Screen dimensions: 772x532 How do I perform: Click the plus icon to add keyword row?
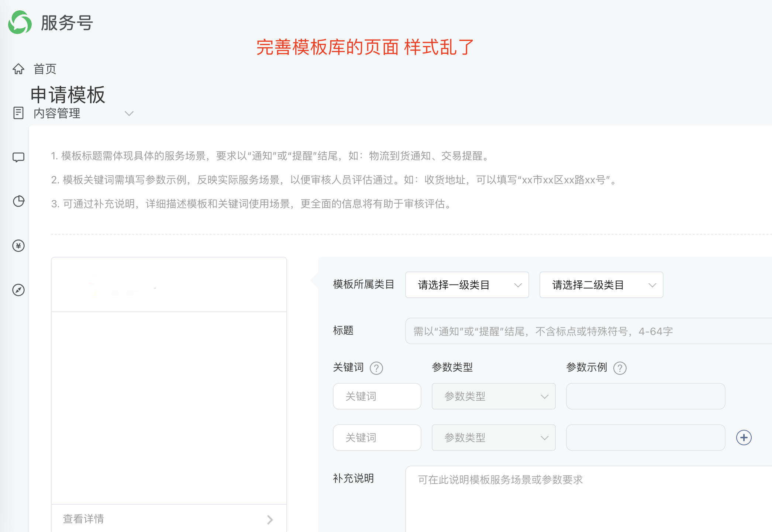coord(744,438)
